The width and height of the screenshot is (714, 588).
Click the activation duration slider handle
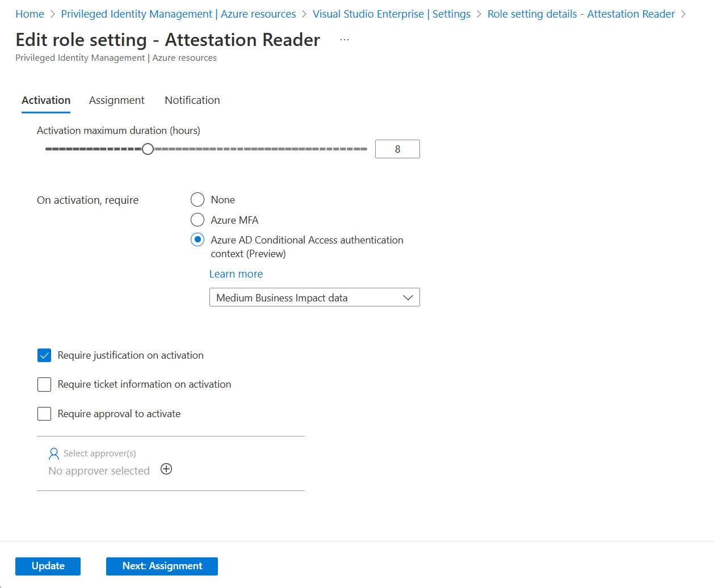(x=148, y=149)
